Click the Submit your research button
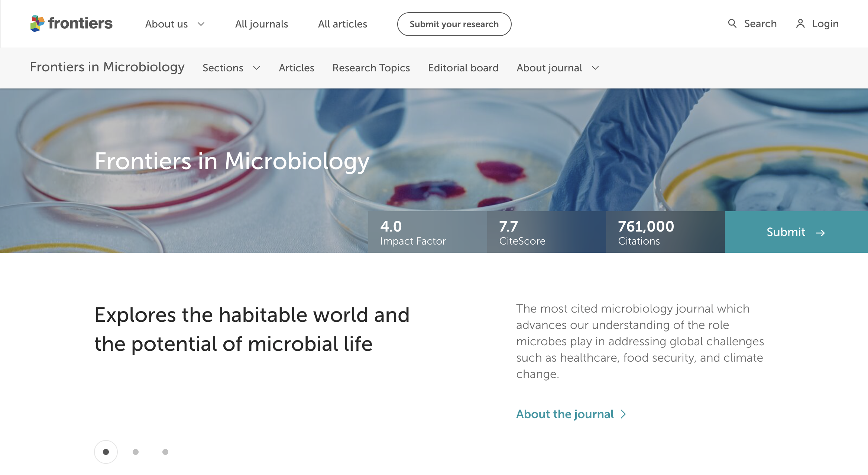This screenshot has height=475, width=868. (x=454, y=24)
